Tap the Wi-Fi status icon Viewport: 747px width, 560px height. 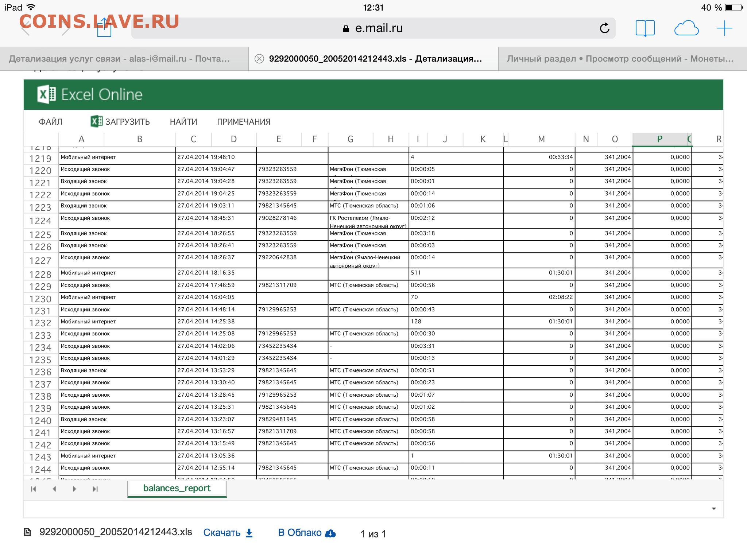coord(31,7)
